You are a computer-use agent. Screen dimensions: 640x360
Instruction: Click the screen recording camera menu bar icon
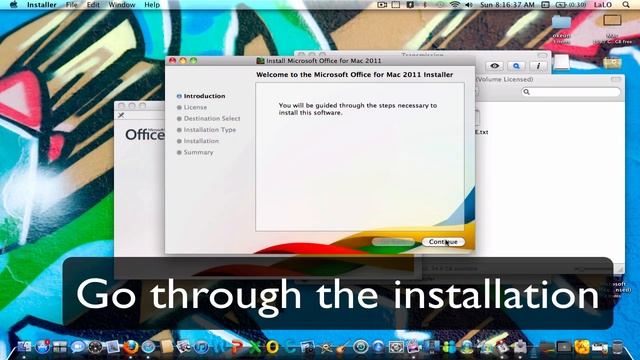click(382, 5)
